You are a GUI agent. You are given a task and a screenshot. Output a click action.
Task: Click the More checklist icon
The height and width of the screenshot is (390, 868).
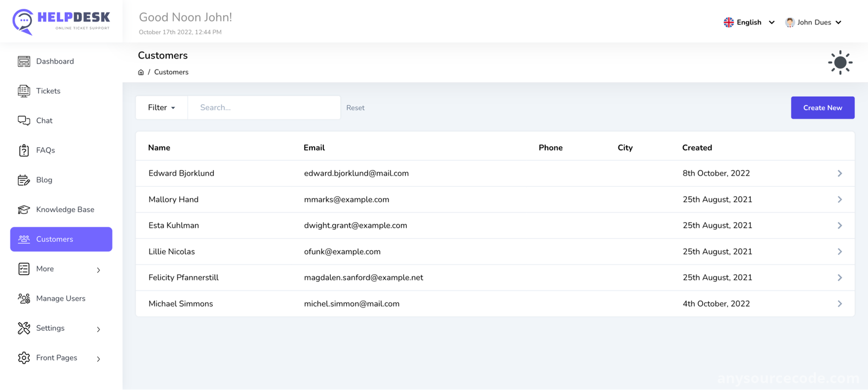24,269
